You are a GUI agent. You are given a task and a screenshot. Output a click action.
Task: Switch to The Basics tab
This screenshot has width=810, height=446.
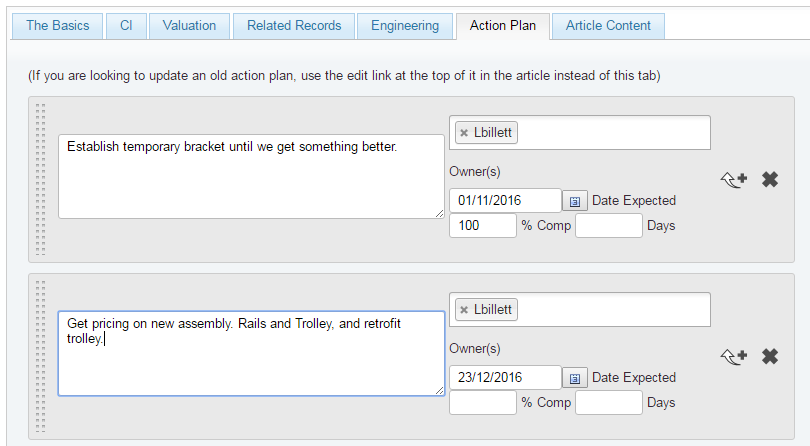(x=57, y=26)
